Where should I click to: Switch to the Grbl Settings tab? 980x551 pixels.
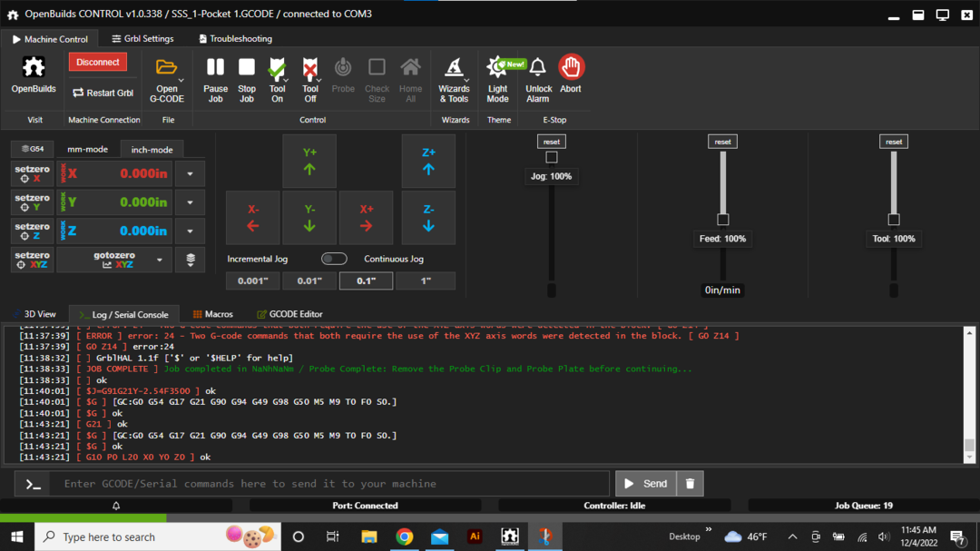pos(142,39)
